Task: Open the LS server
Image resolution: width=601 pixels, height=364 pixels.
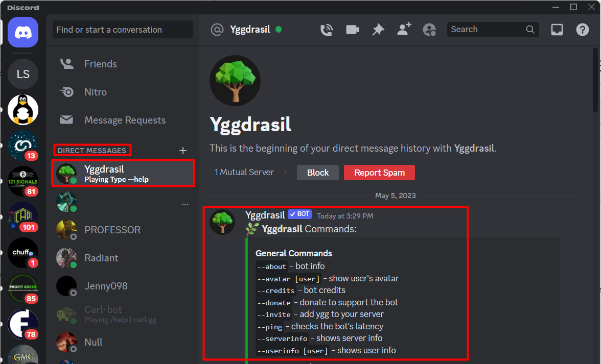Action: [x=23, y=74]
